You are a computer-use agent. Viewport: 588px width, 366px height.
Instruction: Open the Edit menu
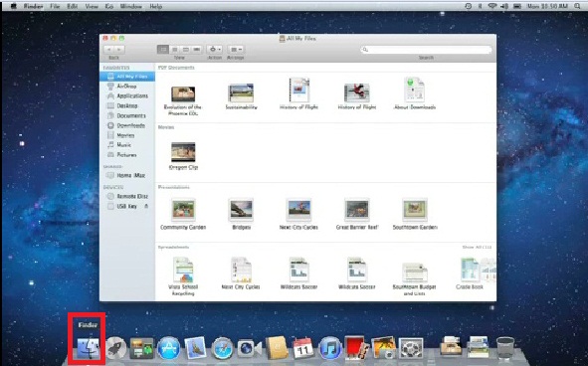[x=72, y=6]
